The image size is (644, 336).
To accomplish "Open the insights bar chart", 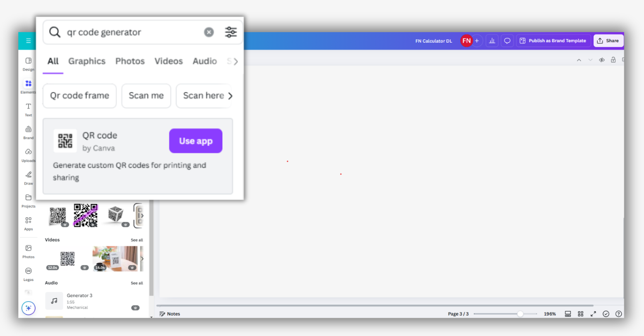I will (492, 41).
